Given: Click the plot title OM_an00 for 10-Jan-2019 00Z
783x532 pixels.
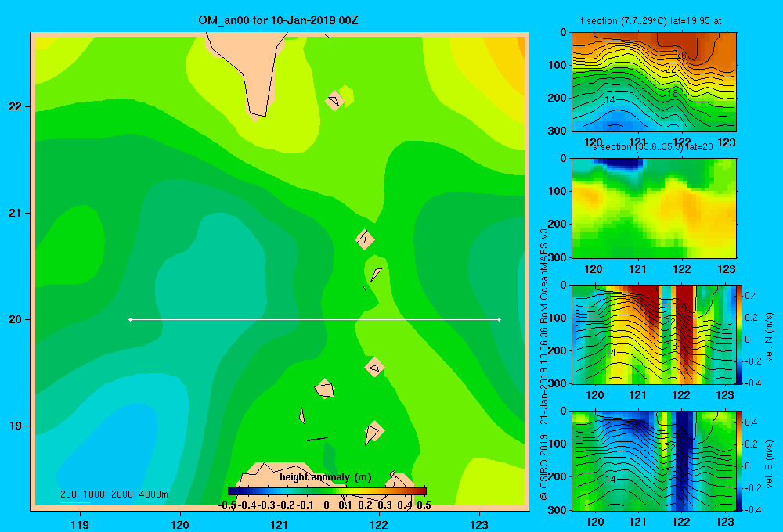Looking at the screenshot, I should tap(278, 20).
